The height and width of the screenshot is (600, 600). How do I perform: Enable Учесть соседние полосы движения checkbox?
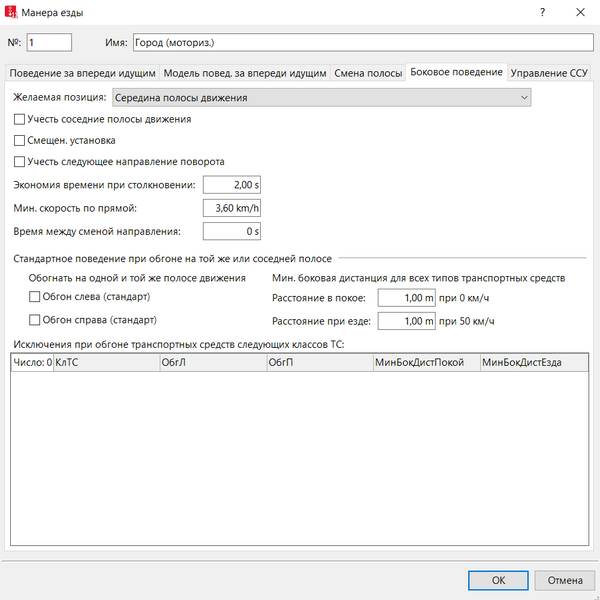point(20,119)
